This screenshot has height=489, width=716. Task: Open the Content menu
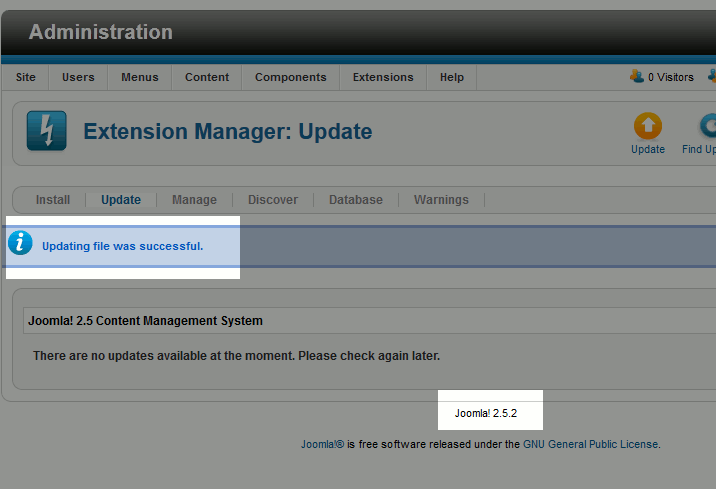207,77
